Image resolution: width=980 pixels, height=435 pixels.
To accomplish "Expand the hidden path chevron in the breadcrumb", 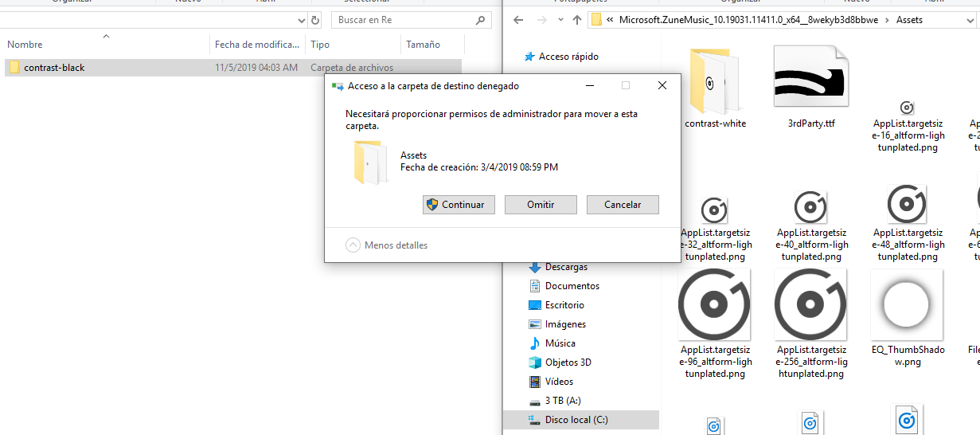I will point(610,20).
